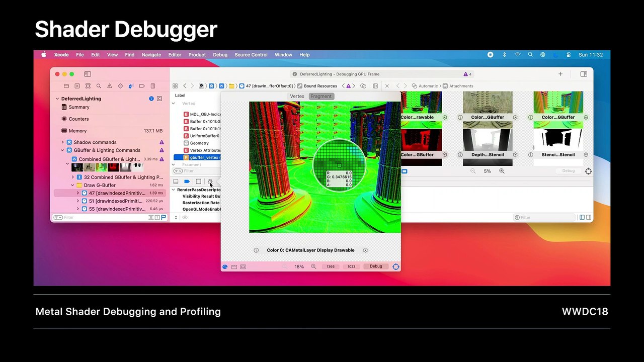Toggle the navigator sidebar button
Image resolution: width=644 pixels, height=362 pixels.
[x=88, y=74]
